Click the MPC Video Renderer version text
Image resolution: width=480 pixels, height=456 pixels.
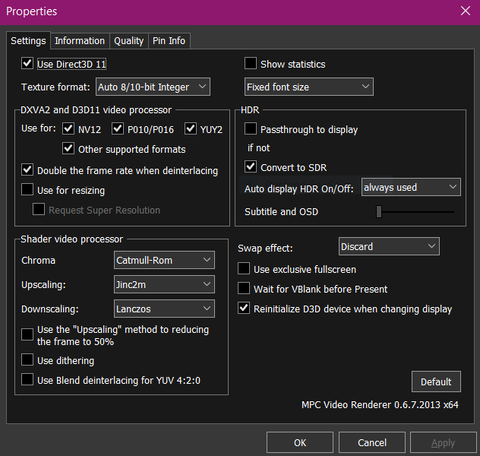pos(380,405)
